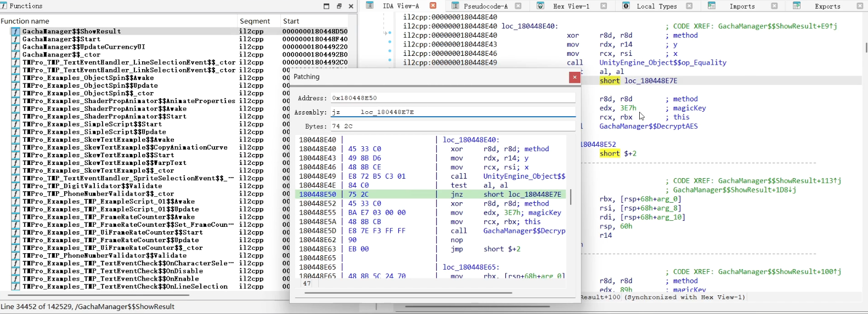Float the Functions panel window
This screenshot has width=868, height=314.
[339, 6]
